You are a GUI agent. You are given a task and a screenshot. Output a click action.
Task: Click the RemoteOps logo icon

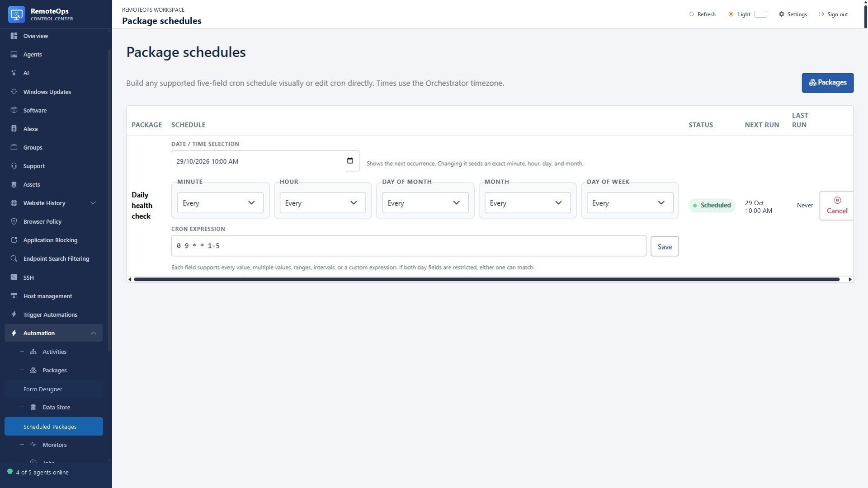[x=17, y=14]
